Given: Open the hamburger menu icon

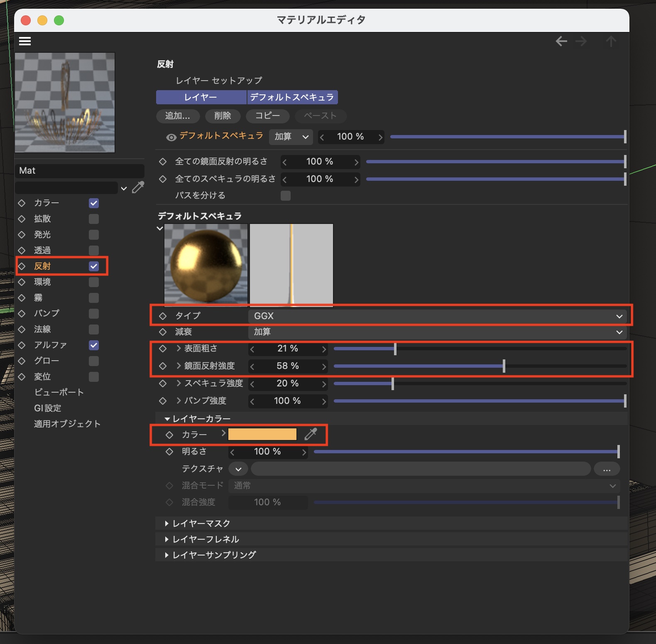Looking at the screenshot, I should coord(25,41).
